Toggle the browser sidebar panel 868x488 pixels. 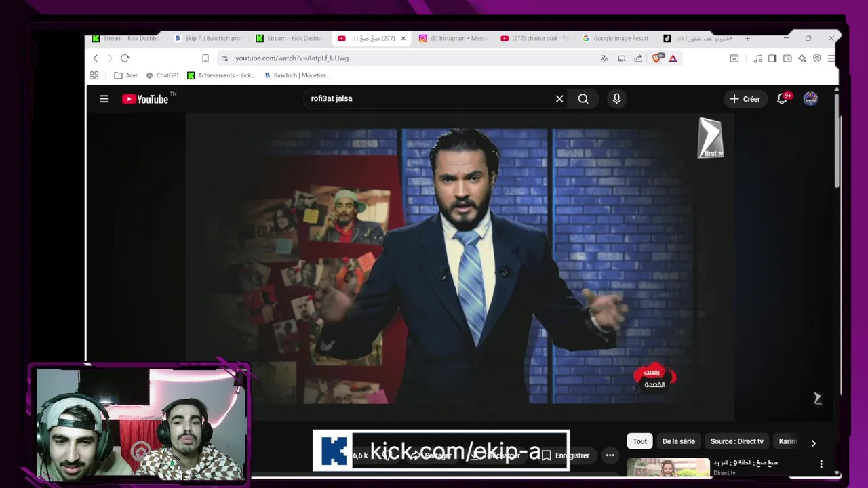pyautogui.click(x=772, y=58)
